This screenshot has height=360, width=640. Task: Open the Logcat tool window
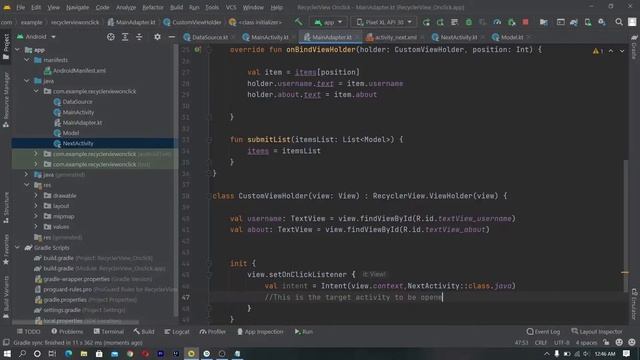click(177, 332)
